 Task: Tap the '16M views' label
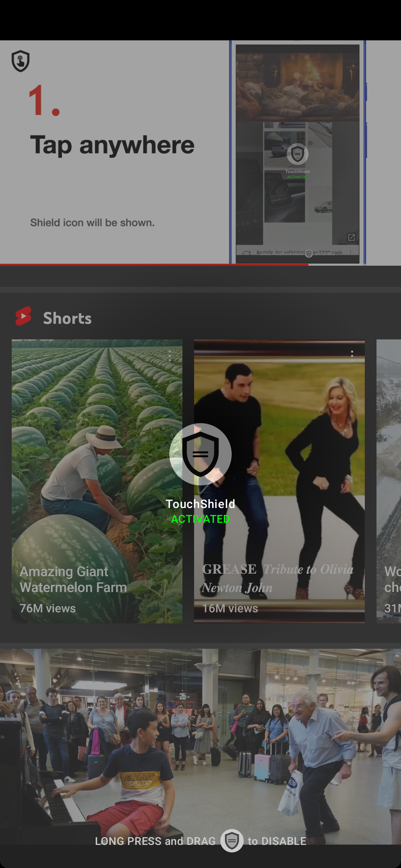click(x=230, y=608)
